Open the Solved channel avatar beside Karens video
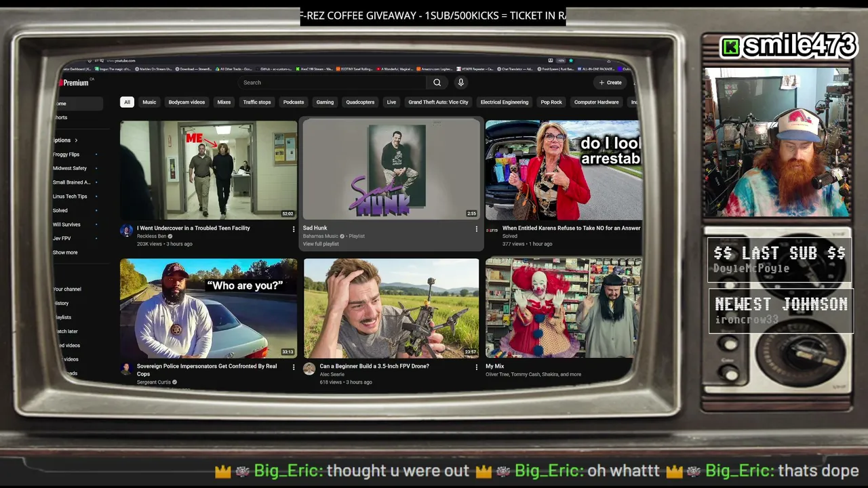Image resolution: width=868 pixels, height=488 pixels. [x=492, y=230]
